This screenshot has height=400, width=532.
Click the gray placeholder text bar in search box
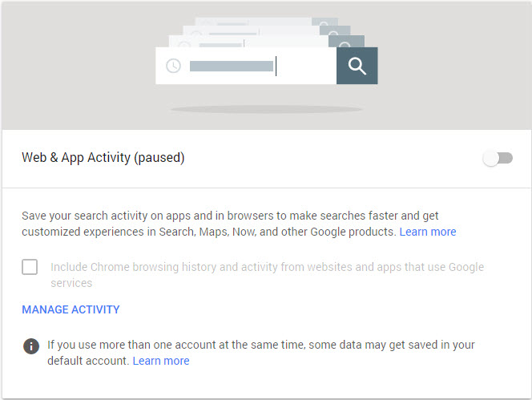click(x=231, y=66)
